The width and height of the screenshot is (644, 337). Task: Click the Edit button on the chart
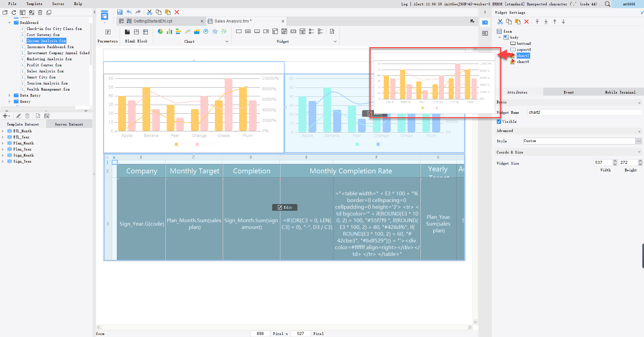pyautogui.click(x=375, y=113)
